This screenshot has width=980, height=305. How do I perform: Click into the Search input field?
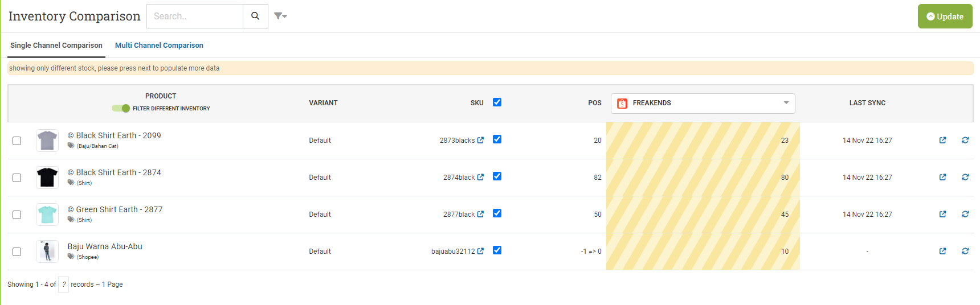click(195, 16)
